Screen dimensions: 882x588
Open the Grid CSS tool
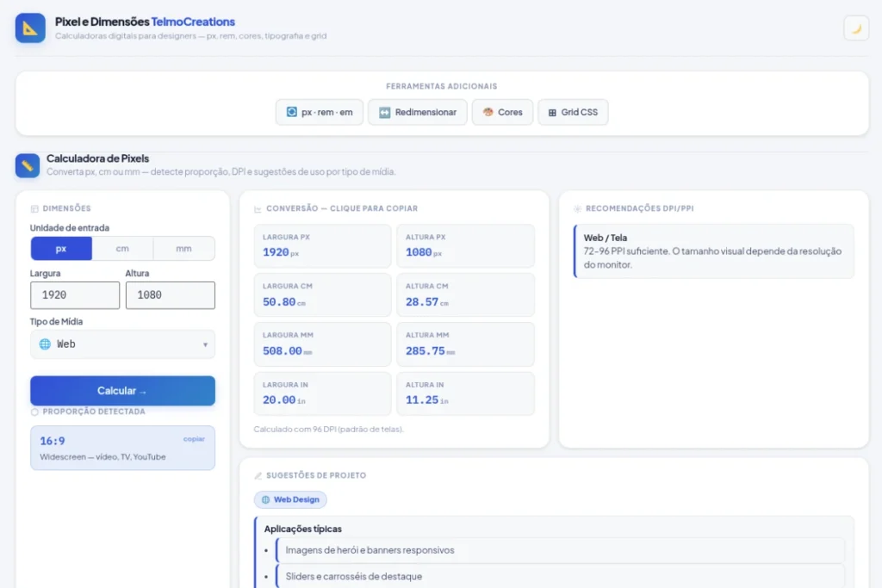click(573, 112)
